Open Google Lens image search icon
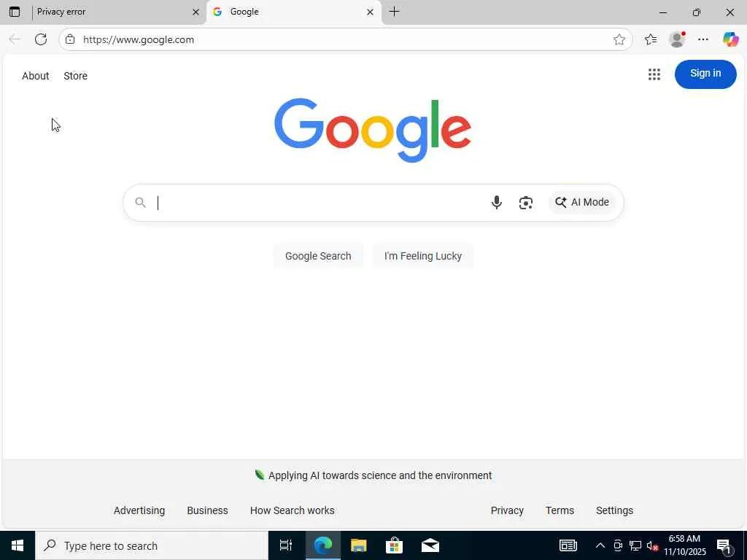The width and height of the screenshot is (747, 560). [525, 203]
